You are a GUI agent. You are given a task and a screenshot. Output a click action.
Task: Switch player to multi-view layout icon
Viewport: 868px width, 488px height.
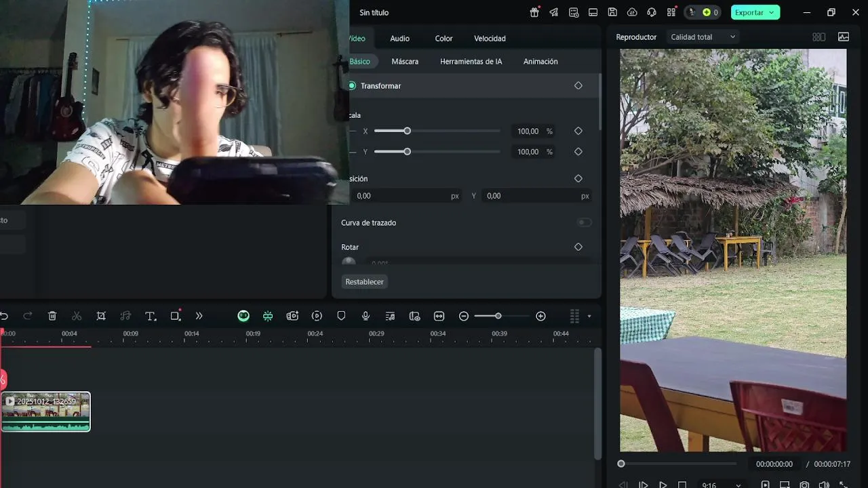click(x=818, y=37)
